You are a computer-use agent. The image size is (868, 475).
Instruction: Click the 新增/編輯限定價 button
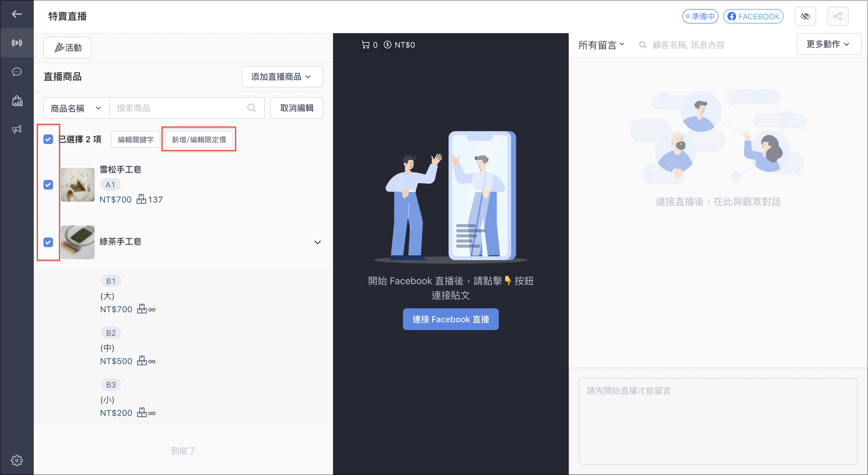tap(199, 139)
